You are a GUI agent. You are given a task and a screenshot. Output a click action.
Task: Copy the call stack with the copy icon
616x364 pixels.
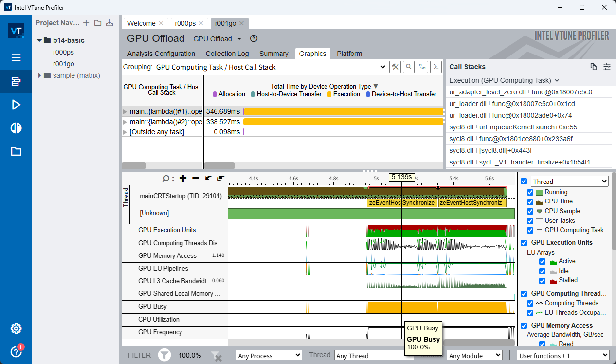pos(593,67)
